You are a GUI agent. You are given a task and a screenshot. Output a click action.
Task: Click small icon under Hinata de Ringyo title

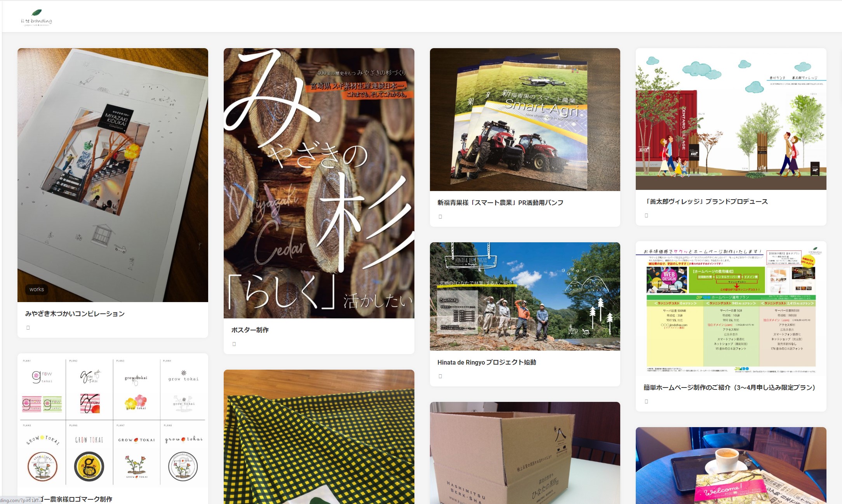tap(440, 376)
